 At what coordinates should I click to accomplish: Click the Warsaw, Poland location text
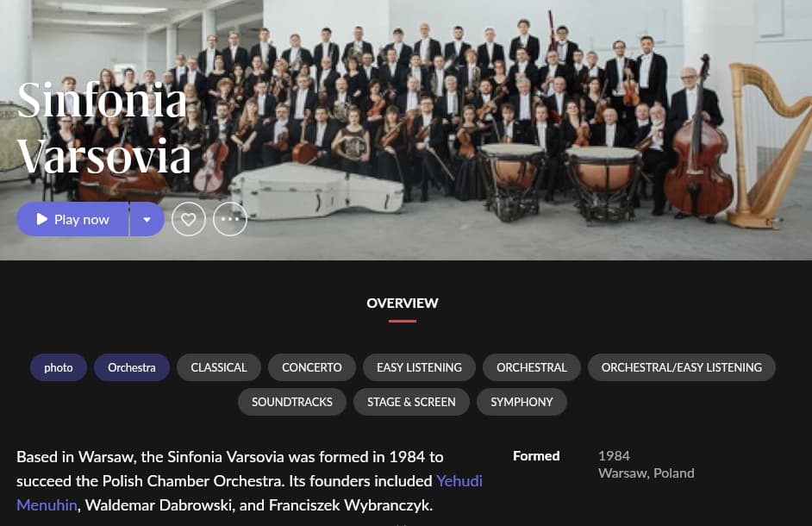(x=646, y=473)
